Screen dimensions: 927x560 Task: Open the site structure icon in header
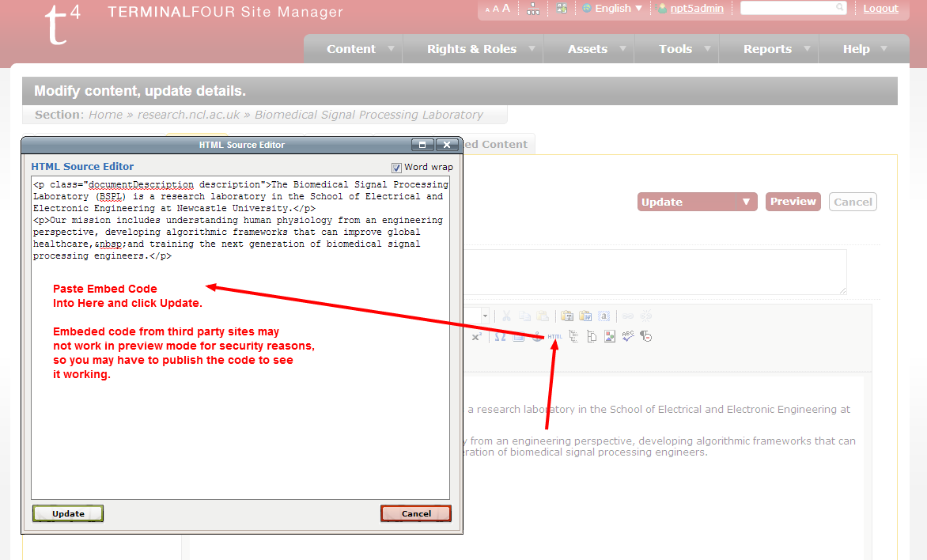click(533, 9)
